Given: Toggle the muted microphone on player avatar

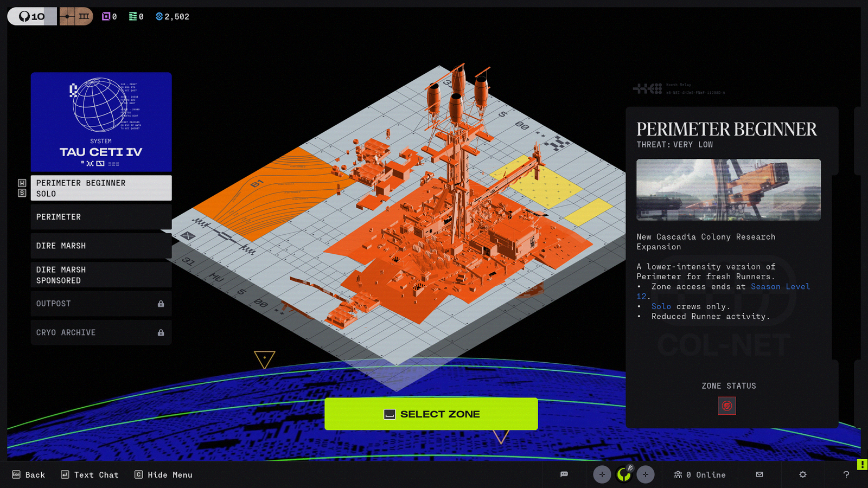Looking at the screenshot, I should click(630, 467).
